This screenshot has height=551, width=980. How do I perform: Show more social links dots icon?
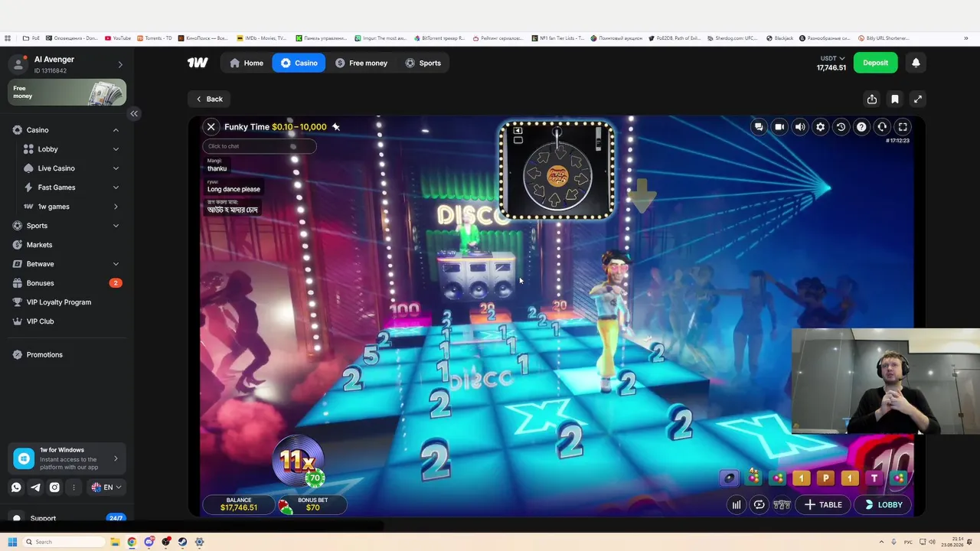pos(73,487)
